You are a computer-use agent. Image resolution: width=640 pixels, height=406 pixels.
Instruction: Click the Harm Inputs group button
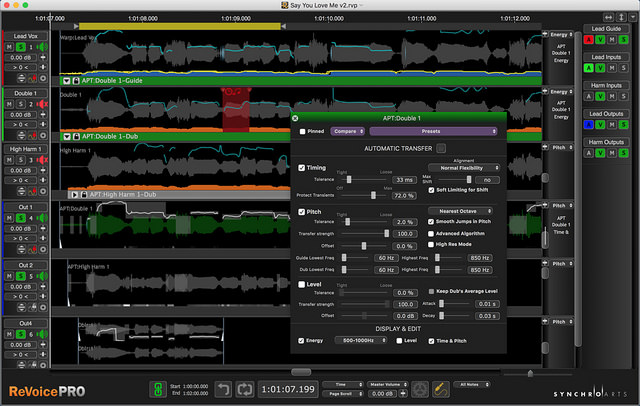point(606,86)
